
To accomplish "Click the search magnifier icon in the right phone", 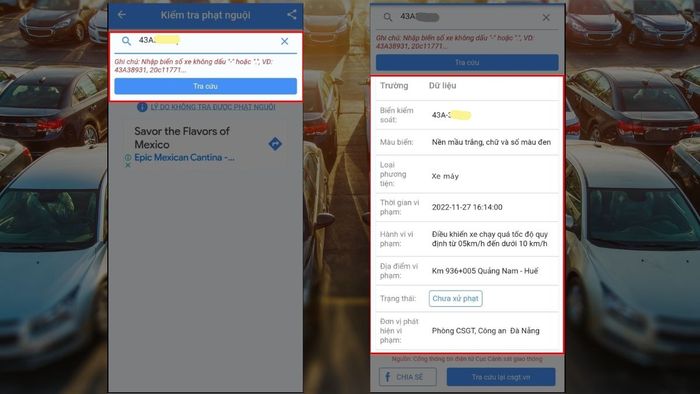I will coord(388,17).
